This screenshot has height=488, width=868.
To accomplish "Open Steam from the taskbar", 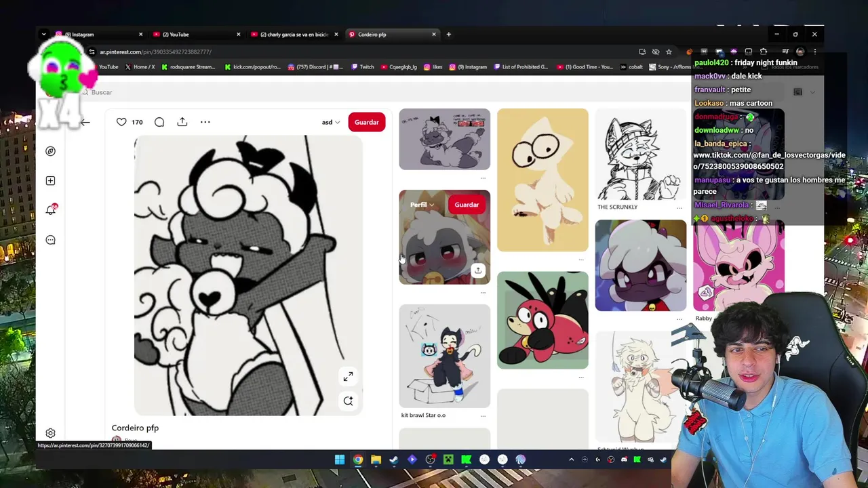I will [x=394, y=460].
